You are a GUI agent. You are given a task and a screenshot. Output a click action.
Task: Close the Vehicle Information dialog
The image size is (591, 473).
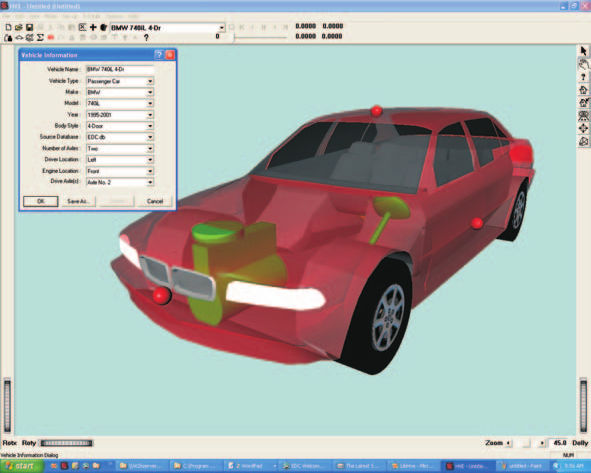pos(170,55)
